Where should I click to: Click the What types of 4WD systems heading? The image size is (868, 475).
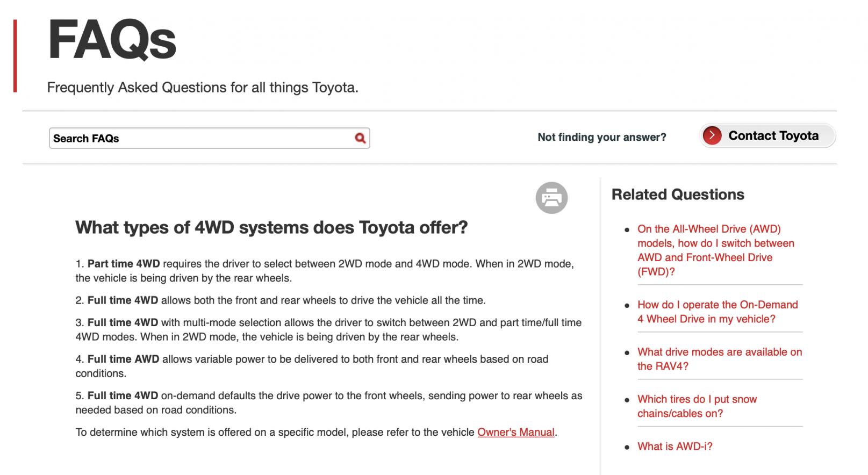click(x=271, y=227)
